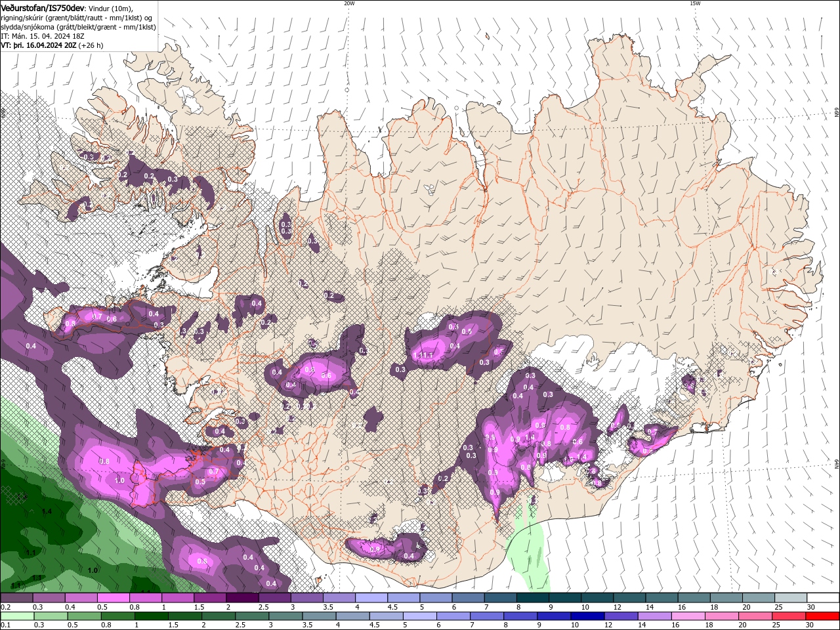The width and height of the screenshot is (840, 630).
Task: Select the 0.2 purple-gray swatch in the snow scale
Action: pyautogui.click(x=16, y=598)
